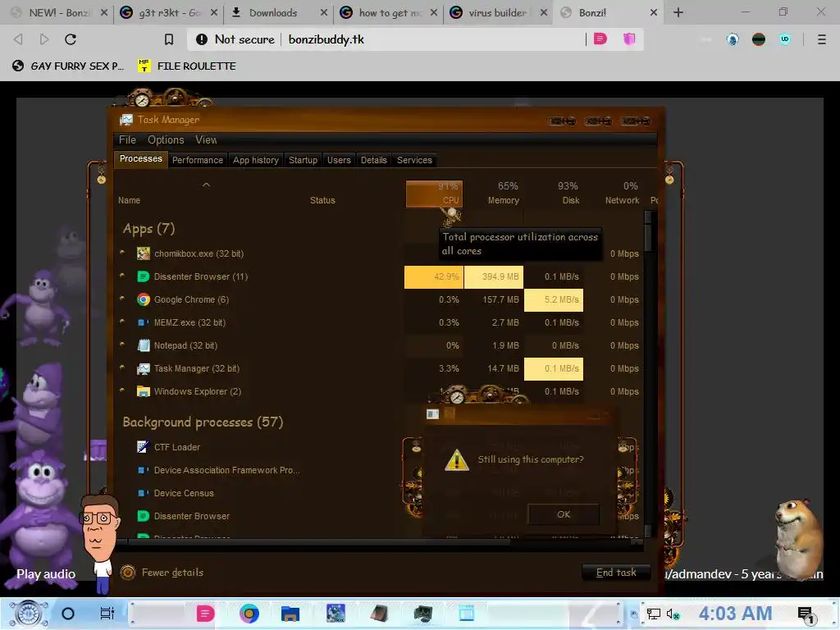Open Cortana circle on the taskbar
Screen dimensions: 840x630
[68, 614]
